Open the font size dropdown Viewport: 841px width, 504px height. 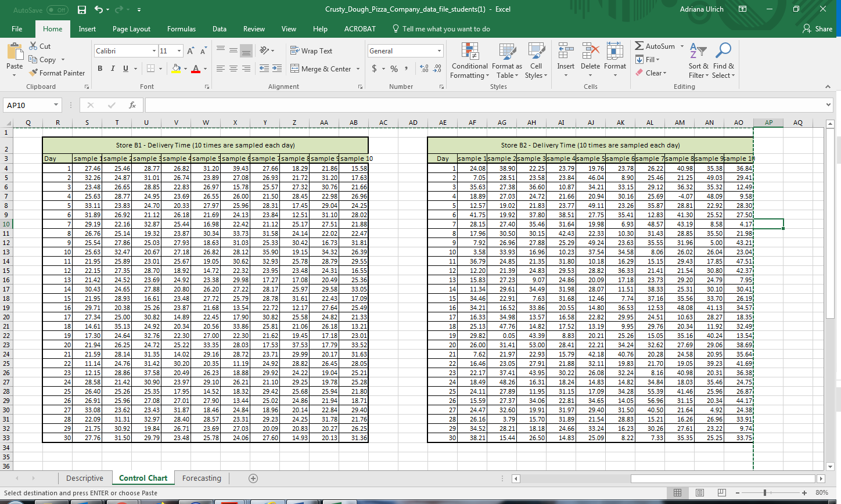(179, 51)
